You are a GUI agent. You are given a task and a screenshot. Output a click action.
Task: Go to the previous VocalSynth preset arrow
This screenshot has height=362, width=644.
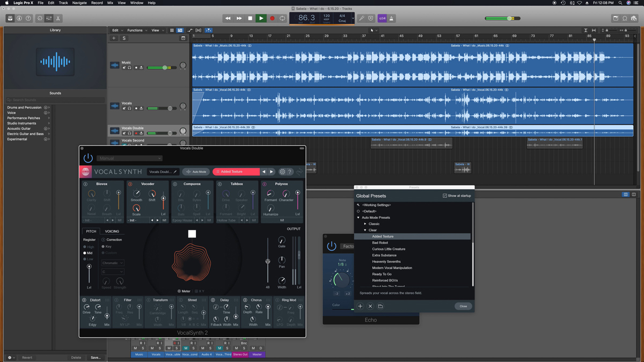point(264,172)
